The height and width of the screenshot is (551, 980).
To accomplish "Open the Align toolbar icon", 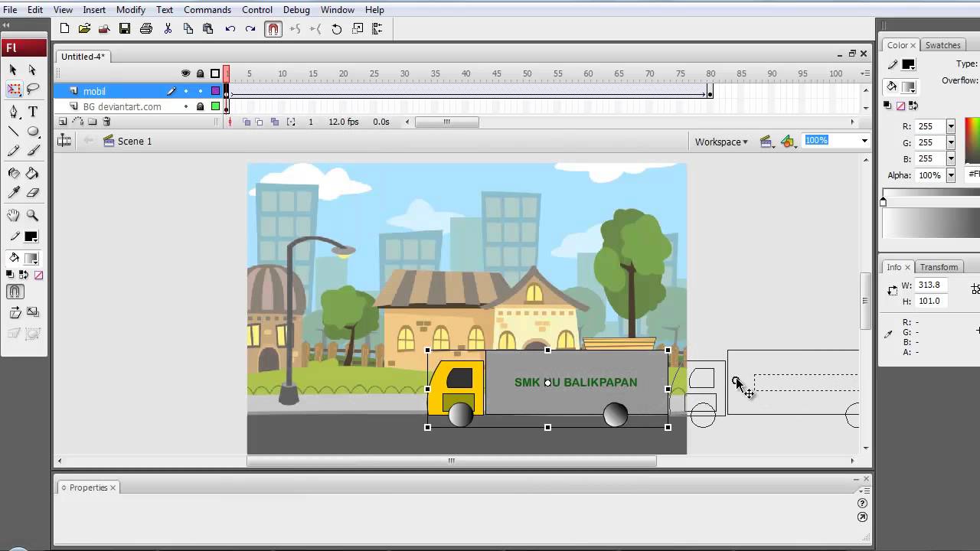I will click(x=377, y=29).
